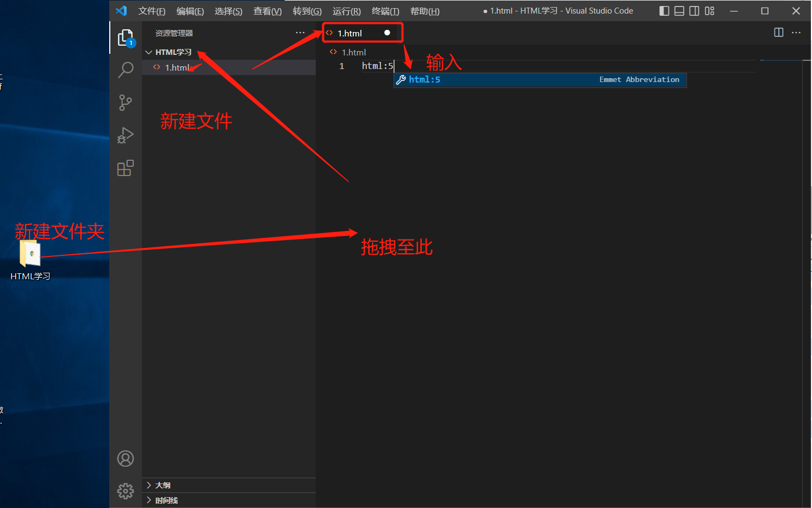Open the editor More Actions ellipsis
812x508 pixels.
796,33
